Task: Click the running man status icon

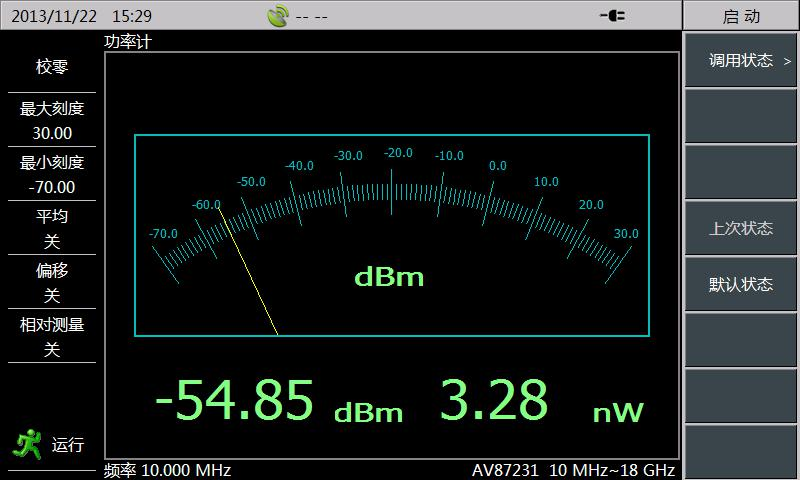Action: click(25, 444)
